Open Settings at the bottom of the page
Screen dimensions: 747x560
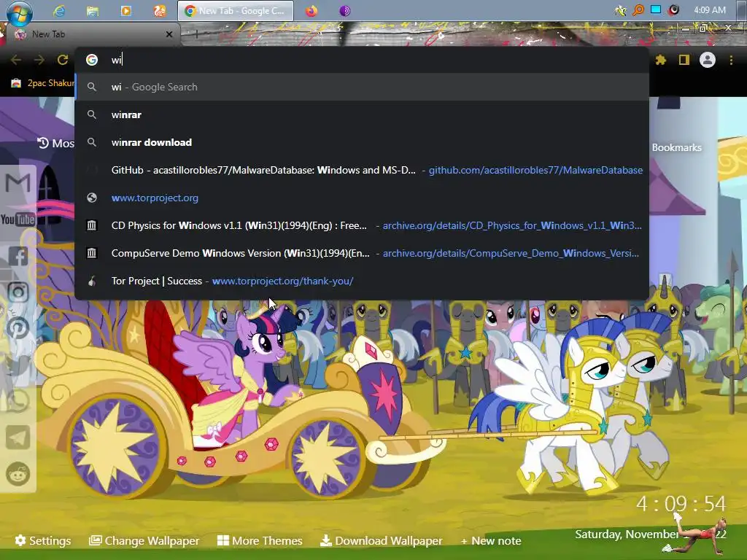[x=43, y=540]
